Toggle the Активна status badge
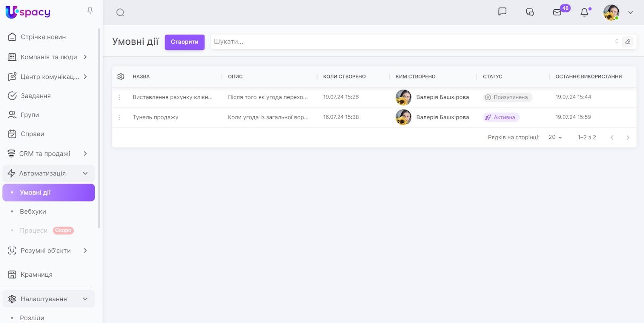Image resolution: width=644 pixels, height=323 pixels. click(x=501, y=117)
